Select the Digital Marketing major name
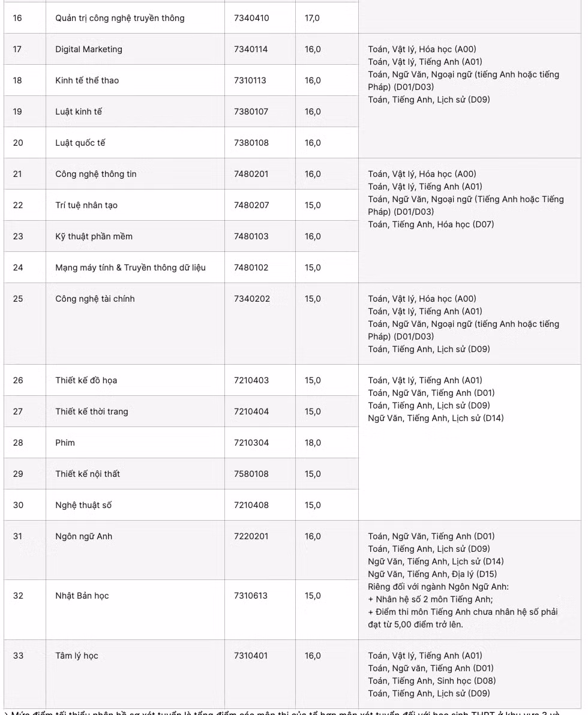Screen dimensions: 588x715 pyautogui.click(x=88, y=49)
